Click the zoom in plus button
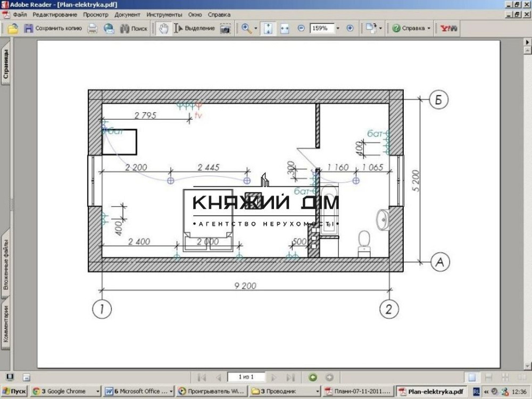This screenshot has width=532, height=399. [350, 28]
